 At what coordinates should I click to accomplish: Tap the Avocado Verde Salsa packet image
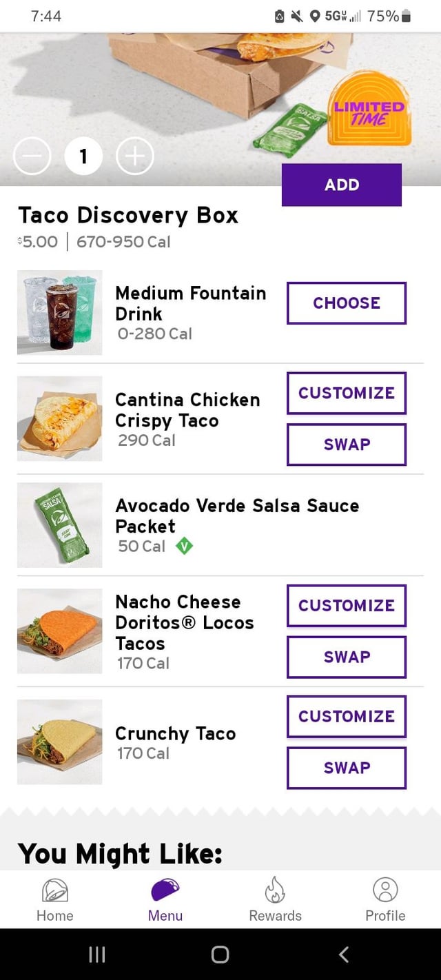click(x=60, y=525)
